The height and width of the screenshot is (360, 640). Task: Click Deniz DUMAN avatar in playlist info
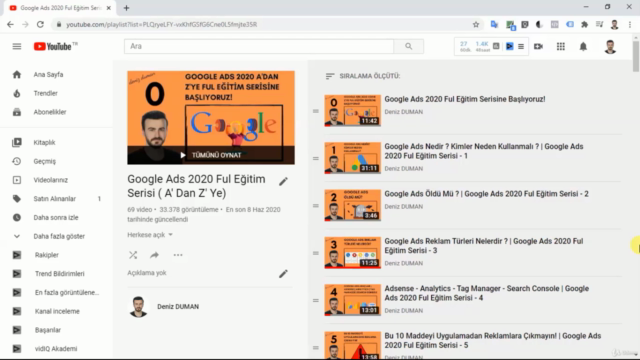(138, 307)
